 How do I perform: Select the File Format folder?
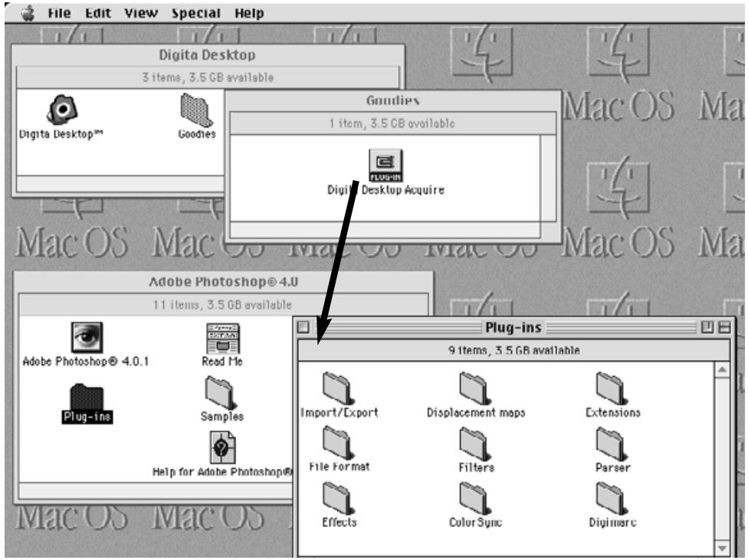(x=339, y=443)
